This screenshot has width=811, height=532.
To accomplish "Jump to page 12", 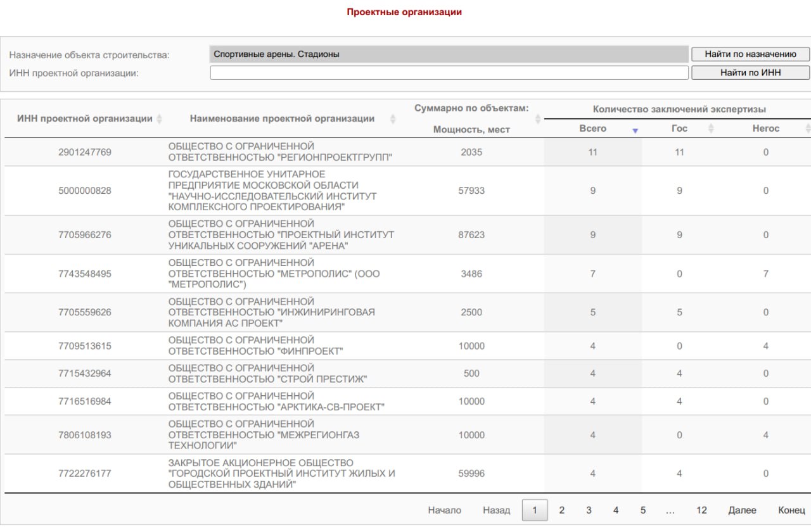I will (x=701, y=510).
